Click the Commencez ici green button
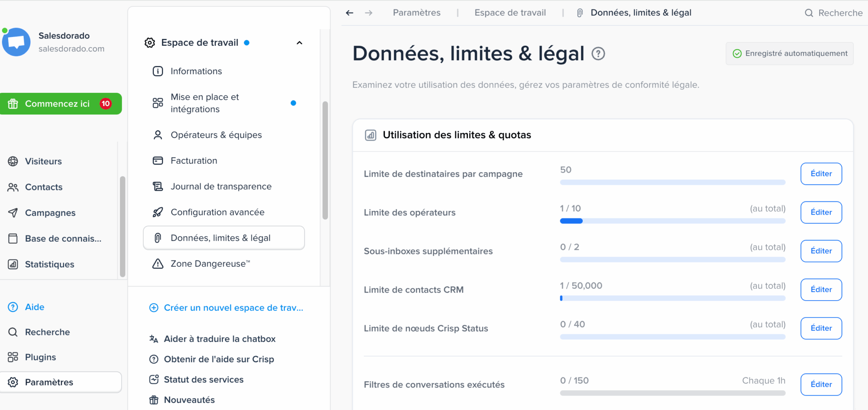 click(61, 103)
